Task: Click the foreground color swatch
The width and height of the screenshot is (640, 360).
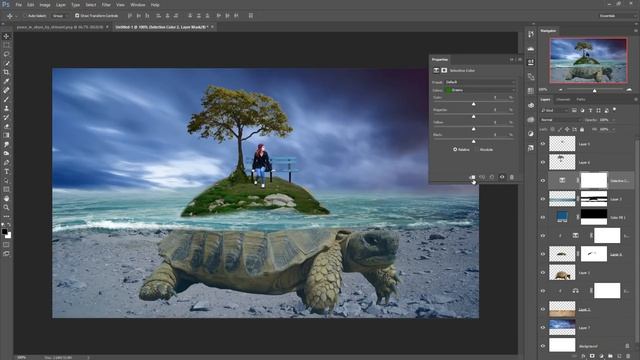Action: click(x=4, y=232)
